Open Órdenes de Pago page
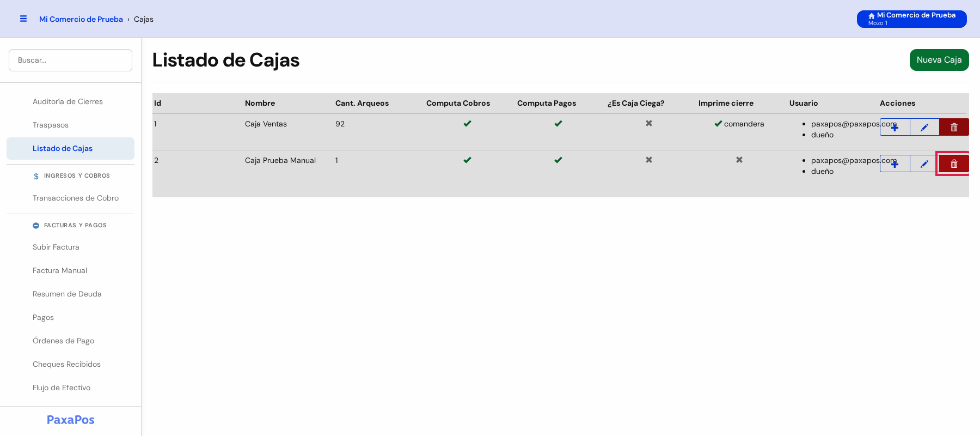This screenshot has height=436, width=980. pyautogui.click(x=70, y=341)
